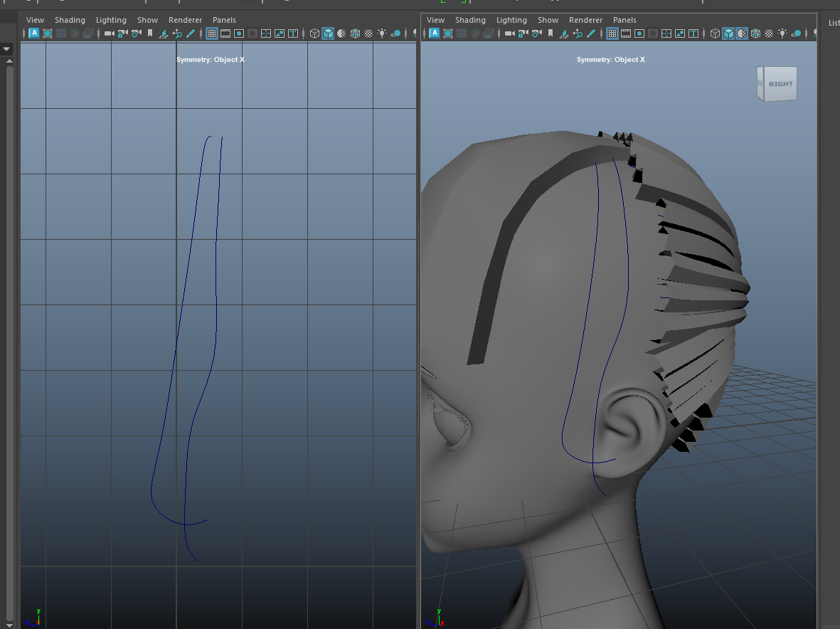
Task: Open Panels menu in right panel
Action: point(624,20)
